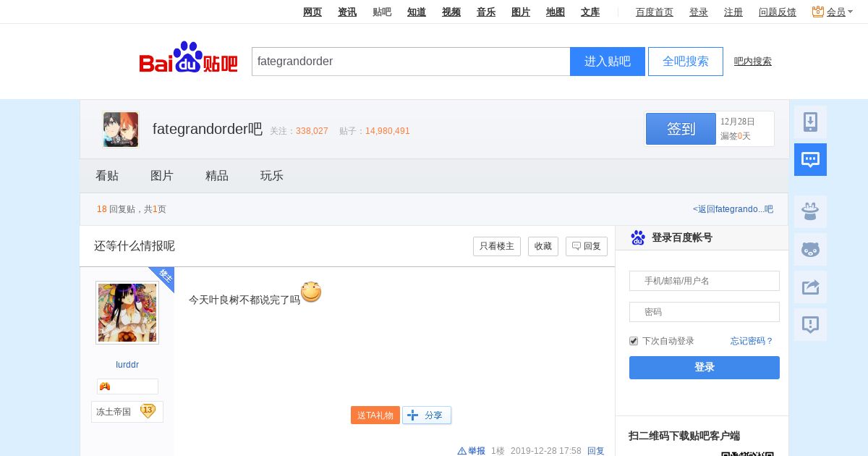Click the share arrow sidebar icon
The image size is (868, 456).
tap(810, 287)
